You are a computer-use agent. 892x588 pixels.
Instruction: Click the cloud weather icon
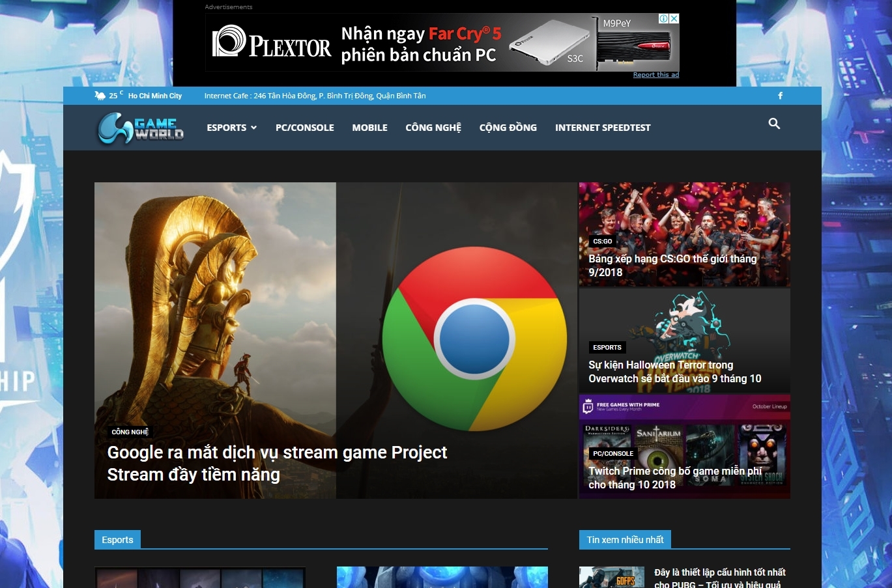100,96
